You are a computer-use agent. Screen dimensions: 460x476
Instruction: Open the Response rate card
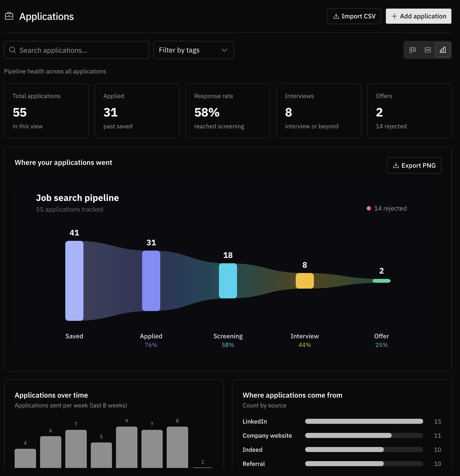(x=228, y=111)
